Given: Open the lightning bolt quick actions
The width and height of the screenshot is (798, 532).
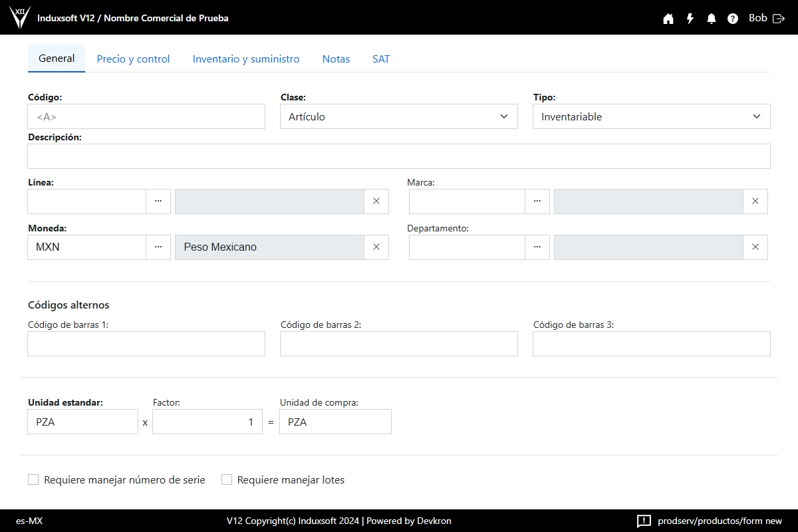Looking at the screenshot, I should pos(690,19).
